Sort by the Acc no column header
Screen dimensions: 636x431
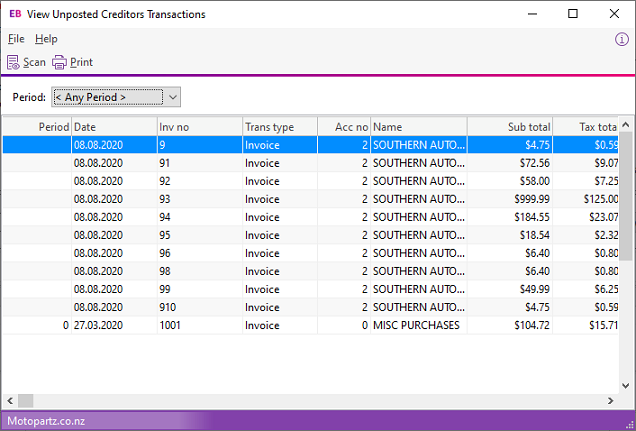click(x=344, y=127)
